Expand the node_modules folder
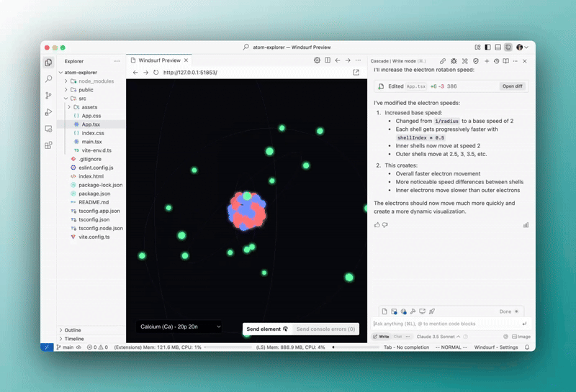Viewport: 576px width, 392px height. [92, 81]
